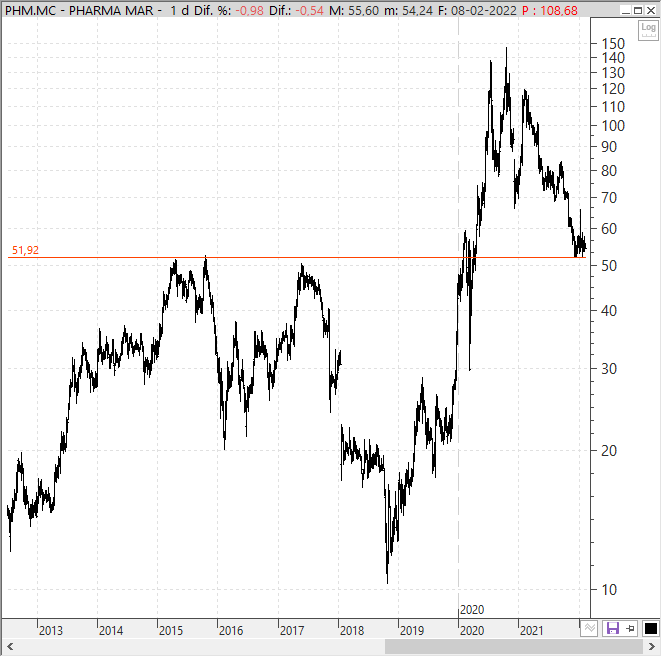Click the scrollbar track left of the thumb
Image resolution: width=662 pixels, height=657 pixels.
click(201, 646)
